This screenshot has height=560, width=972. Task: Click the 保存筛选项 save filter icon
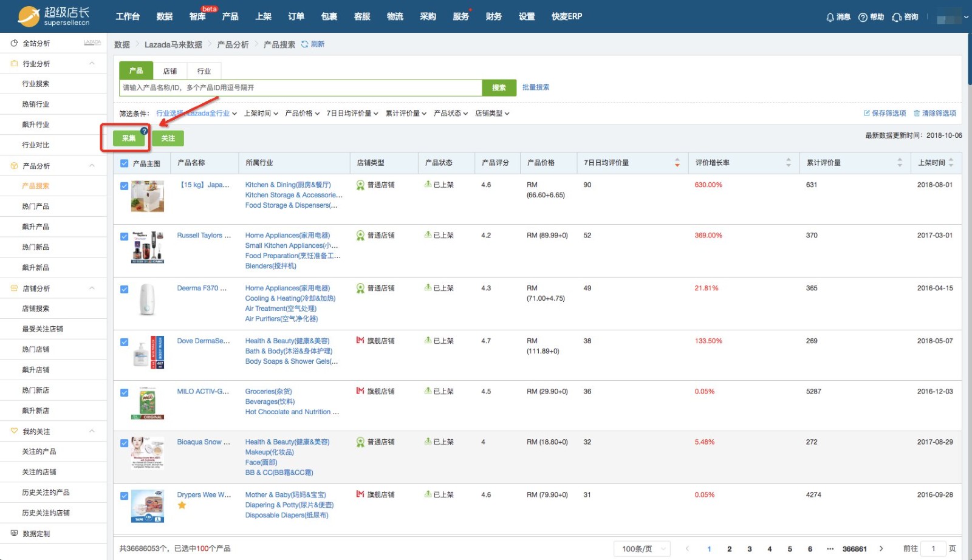(866, 113)
